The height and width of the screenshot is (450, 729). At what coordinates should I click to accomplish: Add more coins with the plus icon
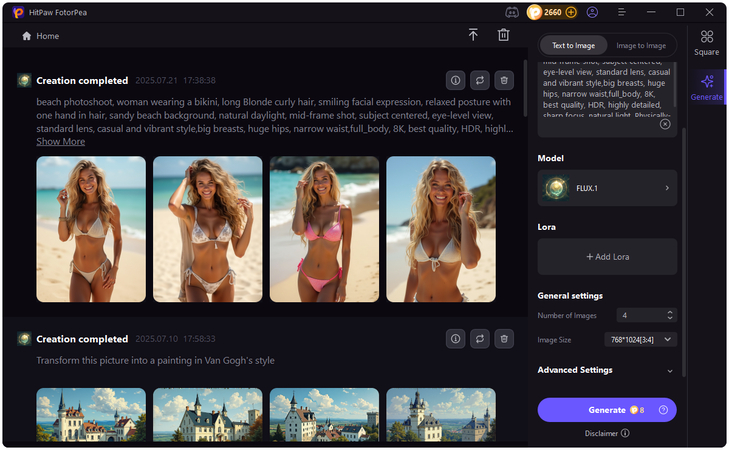pyautogui.click(x=571, y=13)
